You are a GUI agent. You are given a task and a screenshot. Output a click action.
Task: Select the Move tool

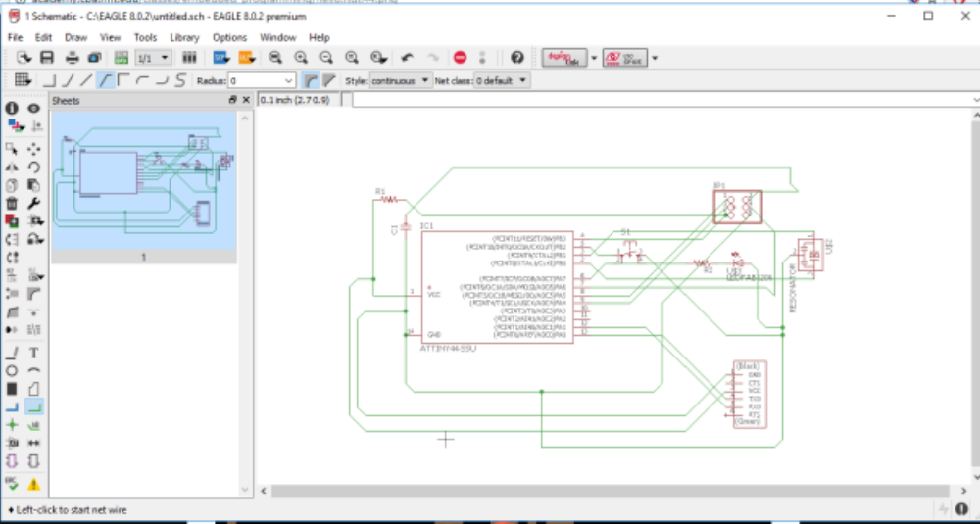point(33,149)
